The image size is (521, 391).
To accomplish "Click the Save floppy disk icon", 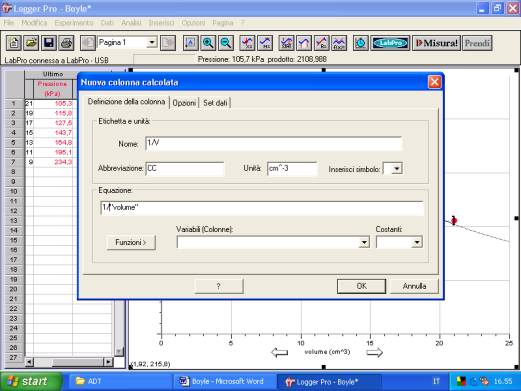I will [x=49, y=43].
